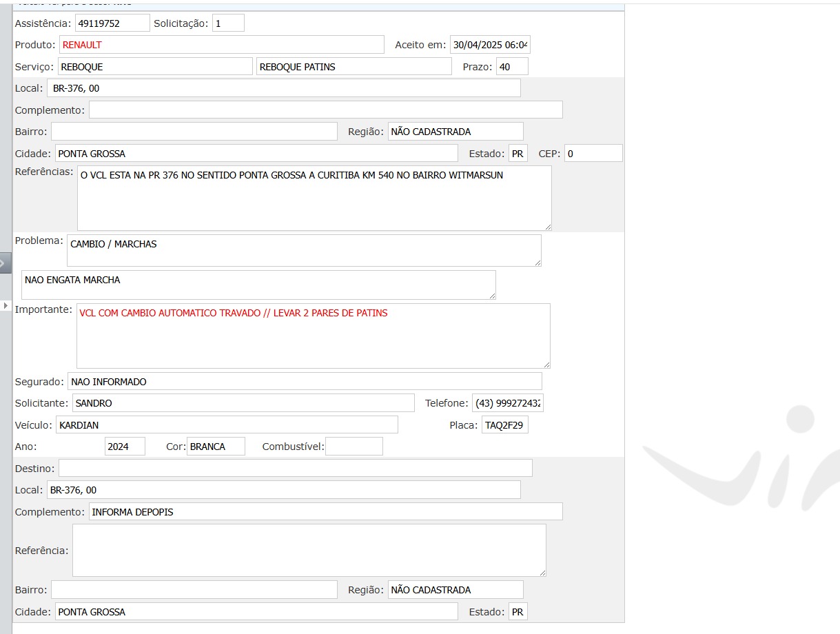Click the Importante textarea resize handle
The image size is (840, 634).
[546, 365]
